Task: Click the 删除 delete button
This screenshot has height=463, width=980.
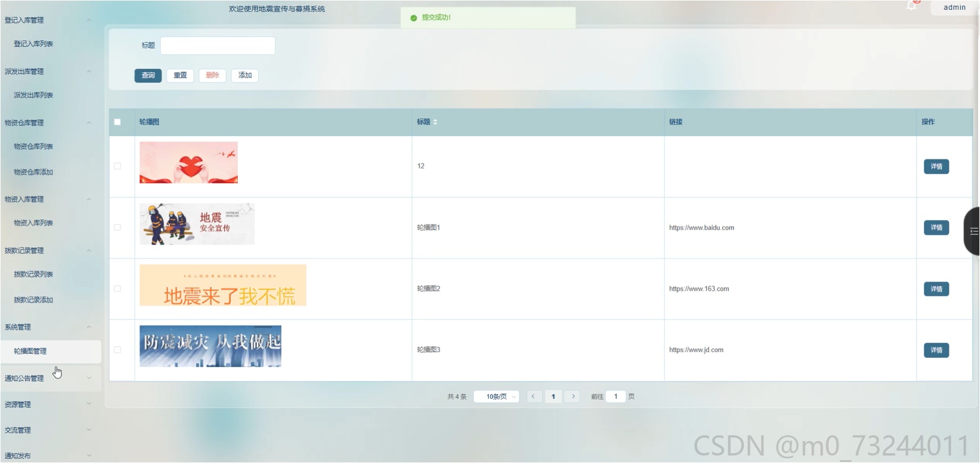Action: (x=212, y=76)
